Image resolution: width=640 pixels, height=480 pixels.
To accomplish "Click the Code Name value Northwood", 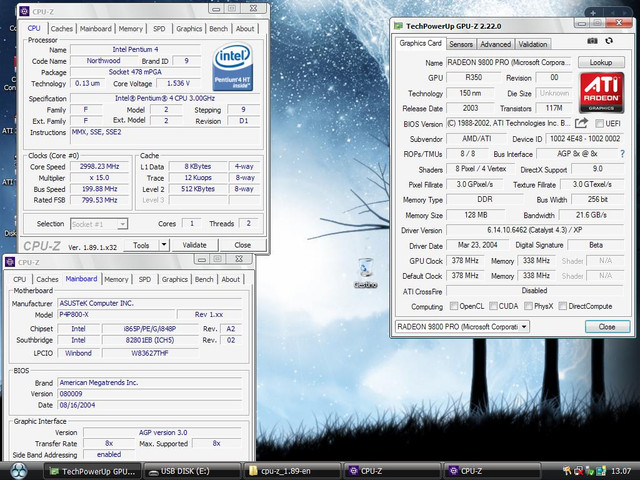I will coord(103,61).
